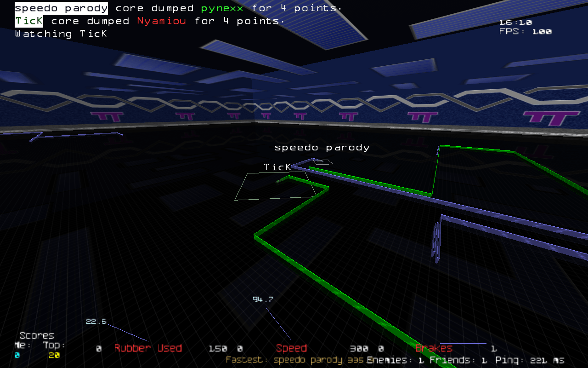This screenshot has width=588, height=368.
Task: Click the green 'pynexx' name in chat
Action: 222,8
